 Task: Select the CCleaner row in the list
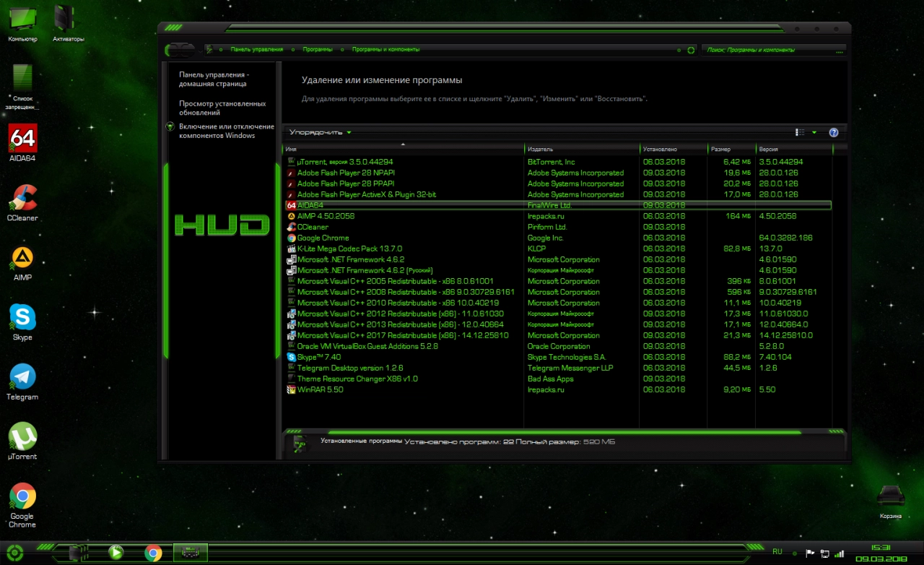point(557,227)
